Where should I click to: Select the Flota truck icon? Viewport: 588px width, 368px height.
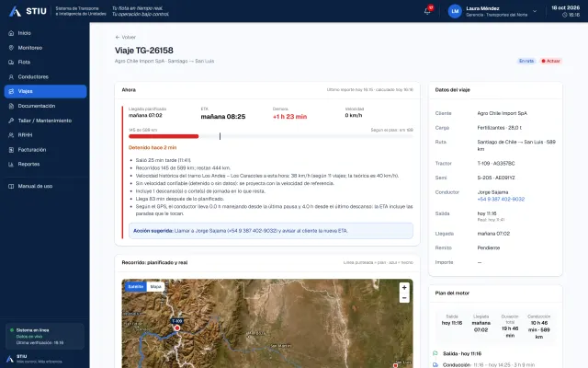point(11,63)
